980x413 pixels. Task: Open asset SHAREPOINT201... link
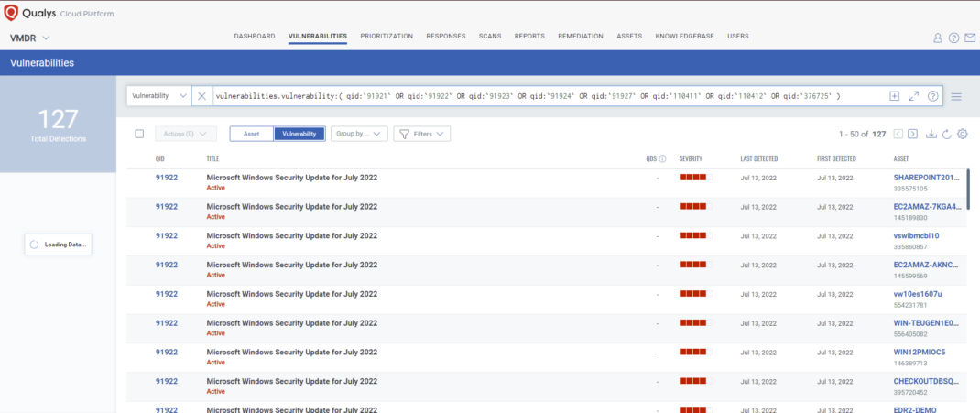pyautogui.click(x=926, y=178)
